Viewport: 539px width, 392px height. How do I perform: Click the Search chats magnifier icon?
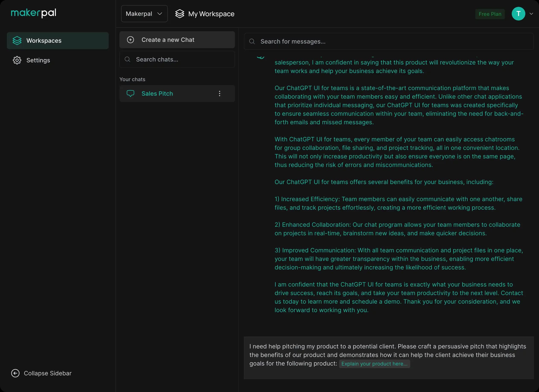(127, 59)
